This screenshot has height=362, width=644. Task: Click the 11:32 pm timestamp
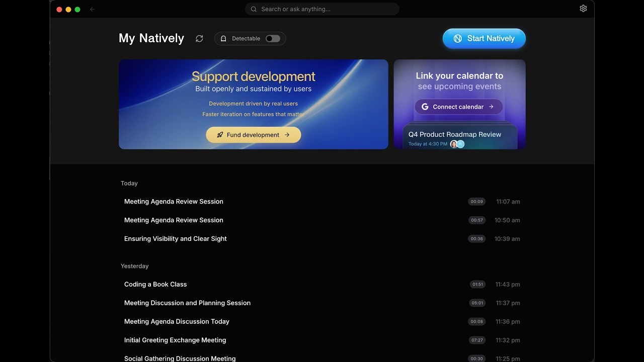coord(508,340)
